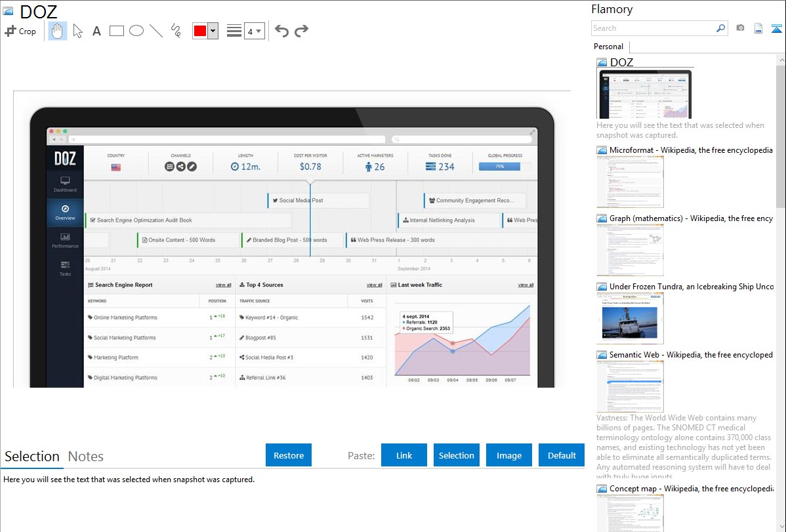Open the Selection tab
The height and width of the screenshot is (532, 786).
[x=32, y=457]
